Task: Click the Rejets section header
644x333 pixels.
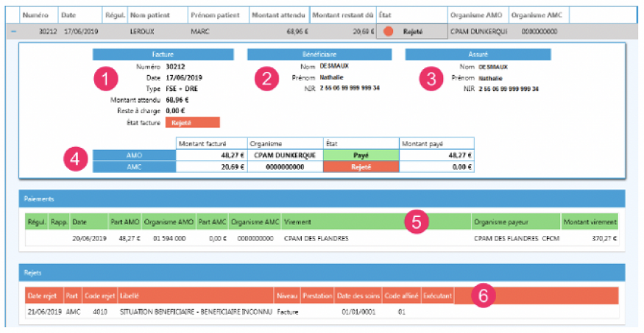Action: (322, 273)
